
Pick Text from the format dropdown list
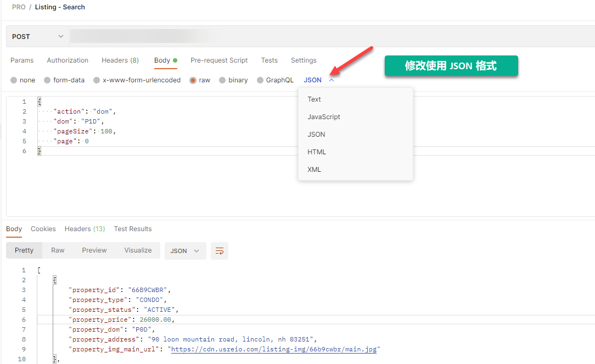pyautogui.click(x=314, y=99)
